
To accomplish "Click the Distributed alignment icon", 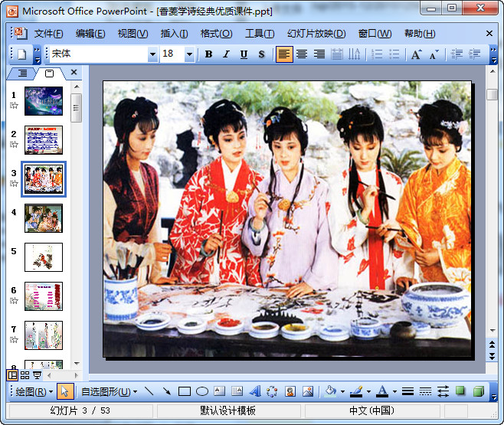I will pos(337,54).
